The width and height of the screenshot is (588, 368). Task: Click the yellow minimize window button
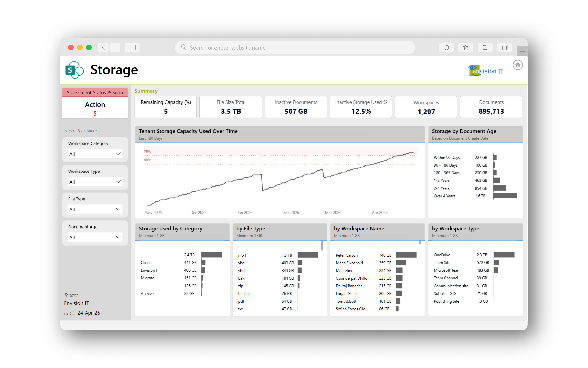coord(80,47)
